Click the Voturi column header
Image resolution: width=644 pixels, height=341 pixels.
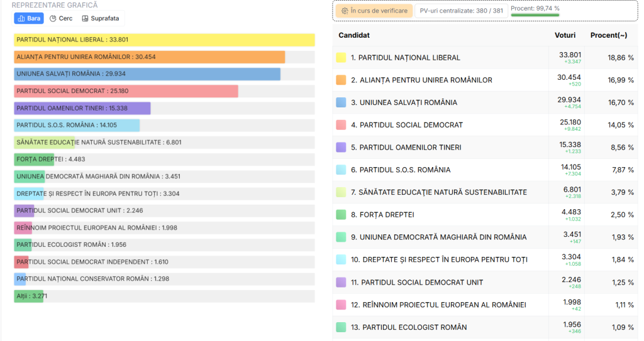(x=565, y=35)
